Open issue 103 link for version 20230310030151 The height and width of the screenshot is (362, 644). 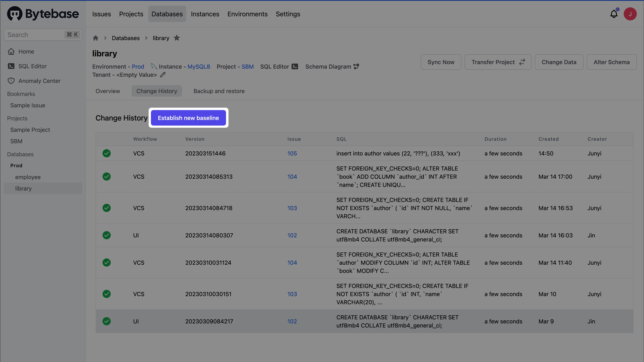292,294
